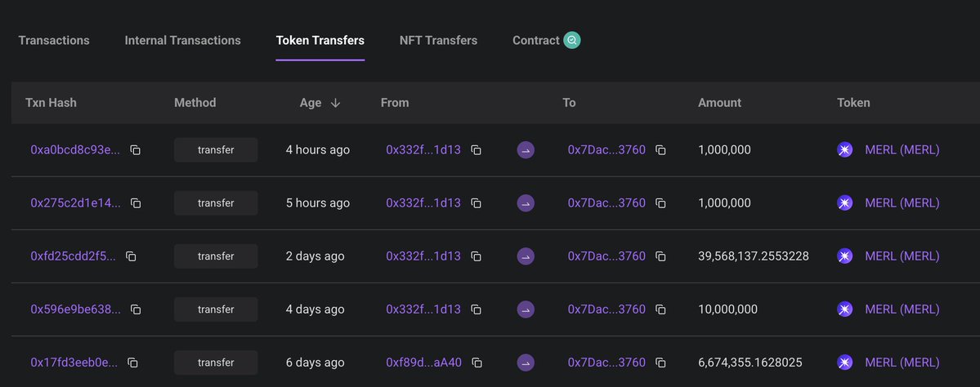Open MERL (MERL) token link in the 39,568,137 row
The width and height of the screenshot is (980, 387).
click(902, 256)
